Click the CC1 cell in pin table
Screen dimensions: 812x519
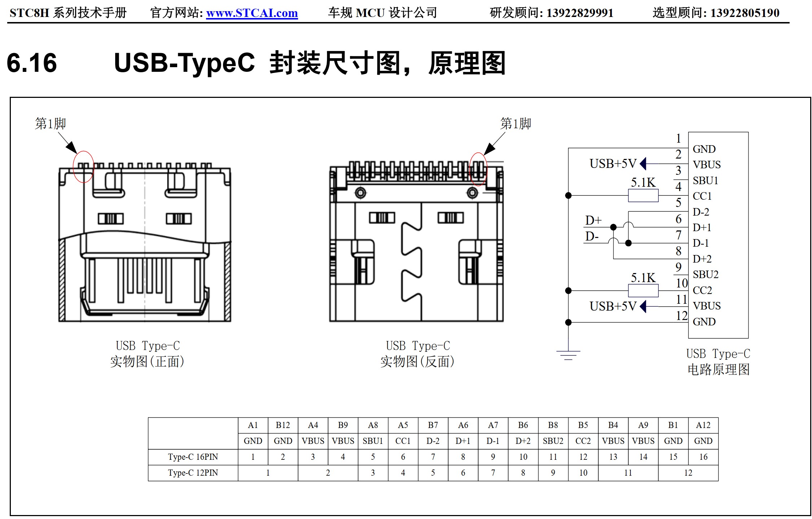(x=403, y=441)
